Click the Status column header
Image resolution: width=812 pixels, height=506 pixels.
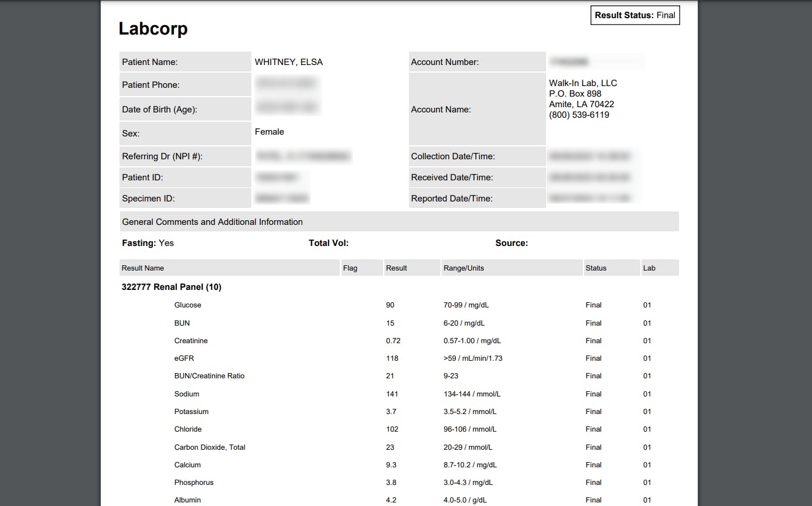tap(595, 268)
